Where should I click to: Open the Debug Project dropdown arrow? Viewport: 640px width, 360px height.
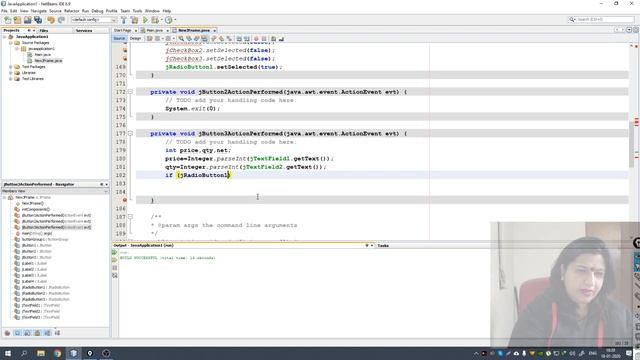click(x=161, y=20)
